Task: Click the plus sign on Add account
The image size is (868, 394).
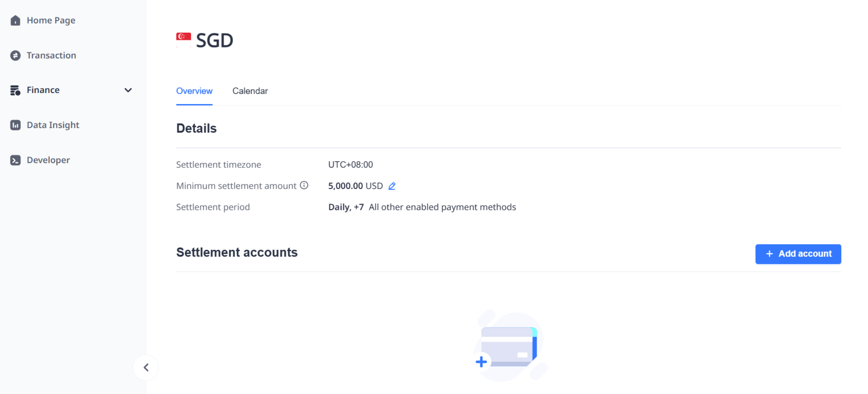Action: [x=770, y=253]
